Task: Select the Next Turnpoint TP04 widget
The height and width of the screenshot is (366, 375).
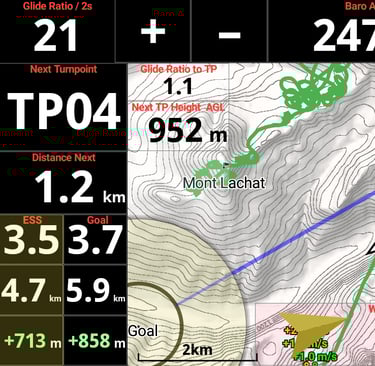Action: pyautogui.click(x=63, y=107)
